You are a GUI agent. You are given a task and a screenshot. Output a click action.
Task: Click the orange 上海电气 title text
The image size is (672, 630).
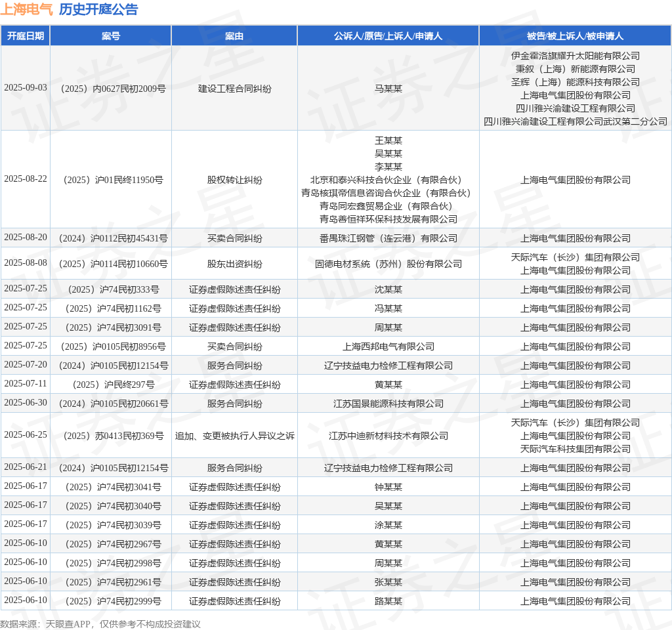(26, 9)
